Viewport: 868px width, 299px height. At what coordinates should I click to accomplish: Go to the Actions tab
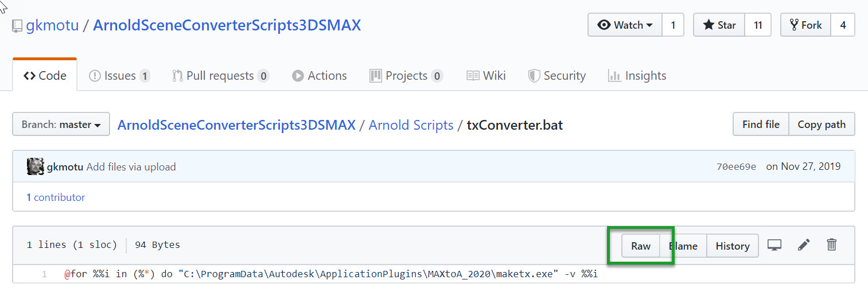tap(320, 76)
